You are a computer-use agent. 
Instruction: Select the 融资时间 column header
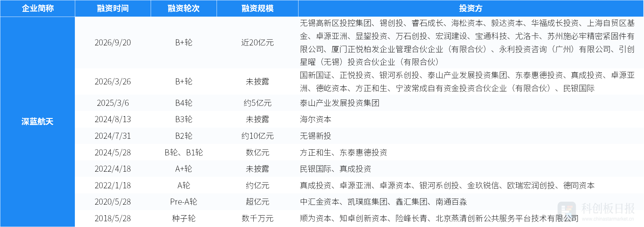tap(113, 8)
